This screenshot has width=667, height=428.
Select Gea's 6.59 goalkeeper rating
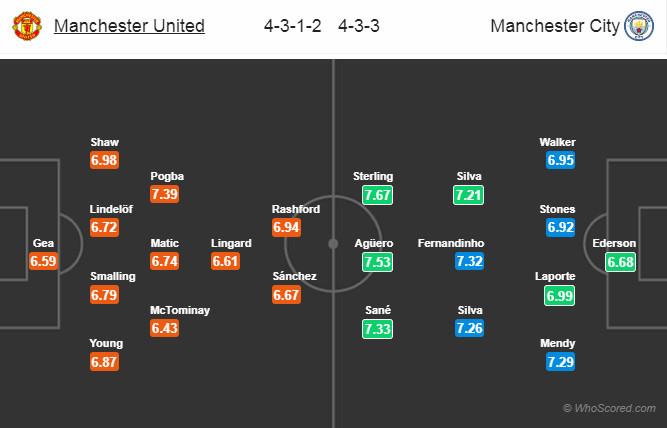[x=44, y=261]
